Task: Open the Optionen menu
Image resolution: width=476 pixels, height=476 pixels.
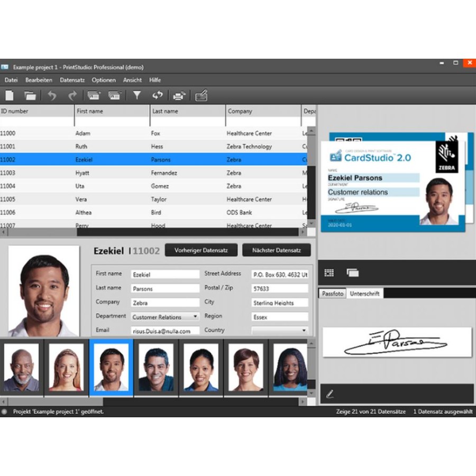Action: tap(104, 80)
